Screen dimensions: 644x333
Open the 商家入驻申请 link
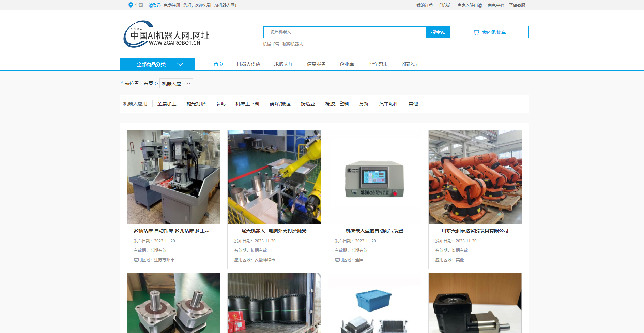470,5
